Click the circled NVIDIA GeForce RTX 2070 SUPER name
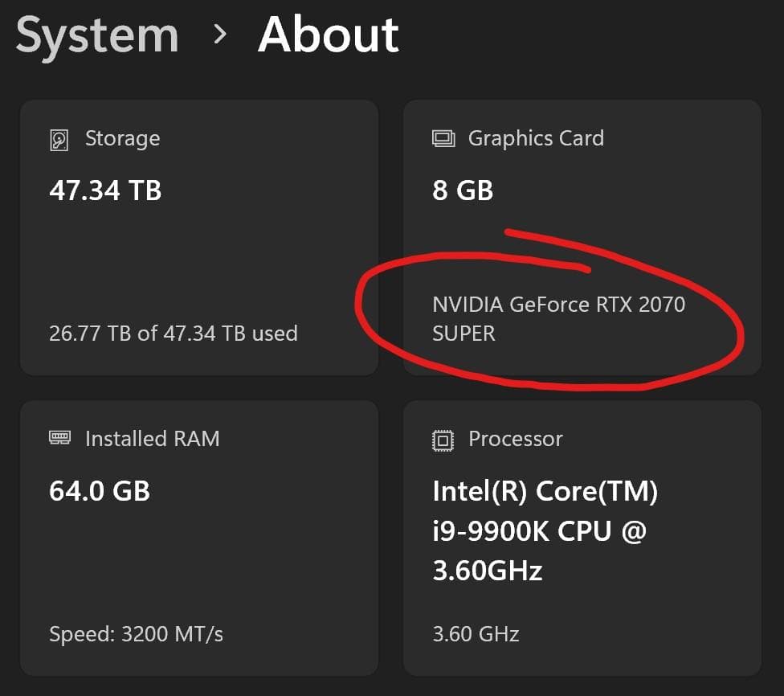Viewport: 784px width, 696px height. (x=559, y=317)
